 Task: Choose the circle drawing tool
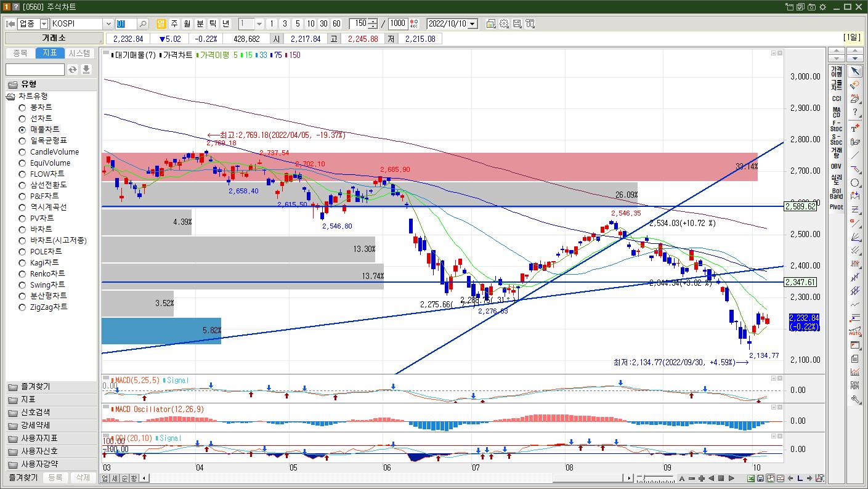855,183
